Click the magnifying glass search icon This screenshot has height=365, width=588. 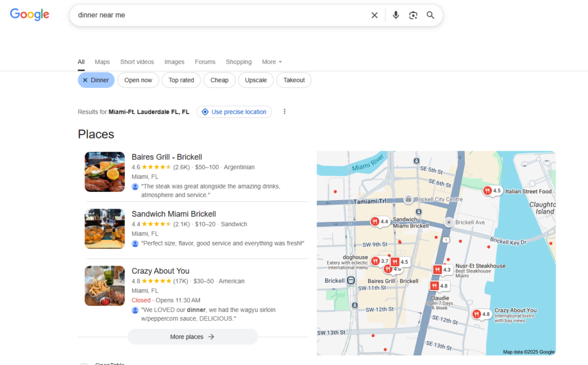point(431,16)
